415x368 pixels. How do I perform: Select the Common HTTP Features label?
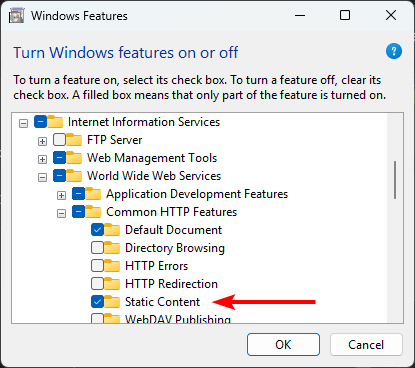click(x=172, y=212)
